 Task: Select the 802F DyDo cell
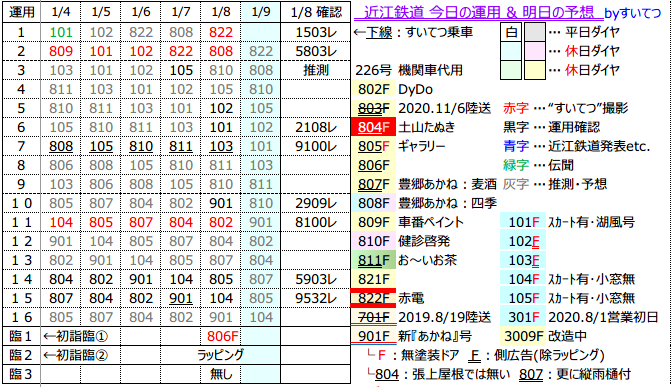point(374,89)
